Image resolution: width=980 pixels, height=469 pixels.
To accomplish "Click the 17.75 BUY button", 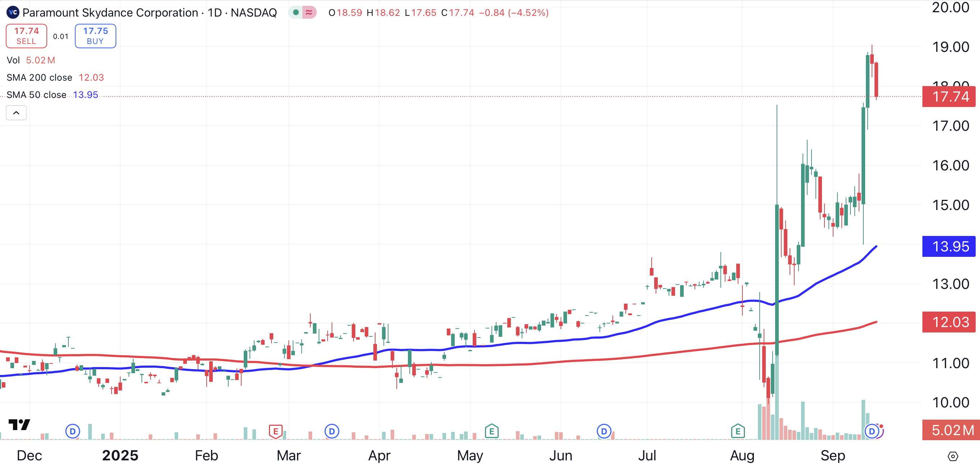I will coord(95,36).
